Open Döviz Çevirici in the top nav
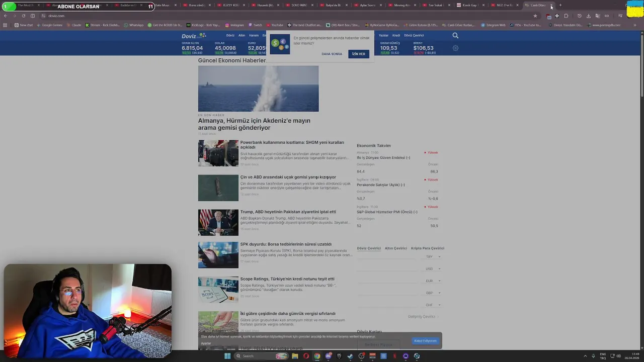The width and height of the screenshot is (644, 362). tap(414, 36)
